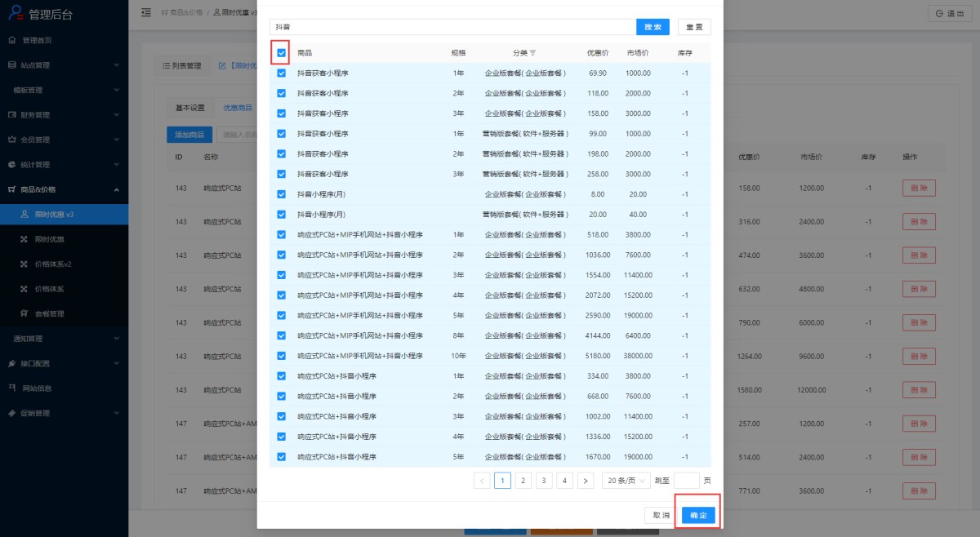
Task: Click the filter icon beside 分类 column
Action: click(x=533, y=53)
